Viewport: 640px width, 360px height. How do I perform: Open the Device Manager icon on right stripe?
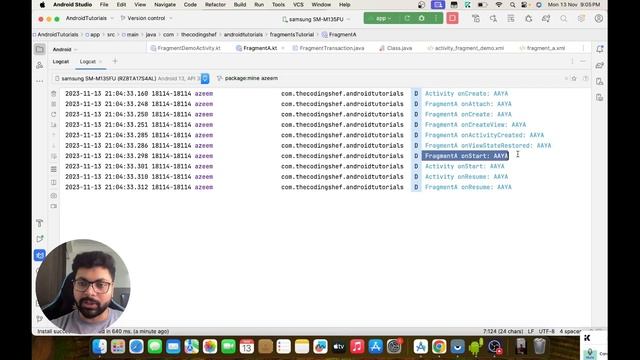[600, 81]
